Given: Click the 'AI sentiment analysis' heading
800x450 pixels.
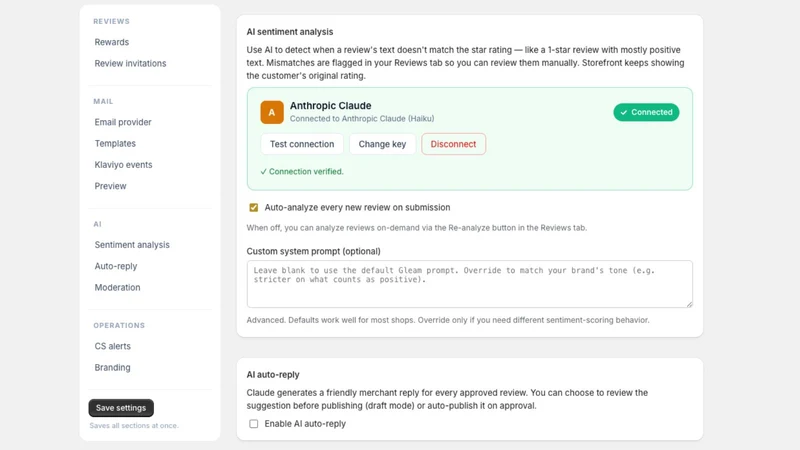Looking at the screenshot, I should (x=290, y=32).
